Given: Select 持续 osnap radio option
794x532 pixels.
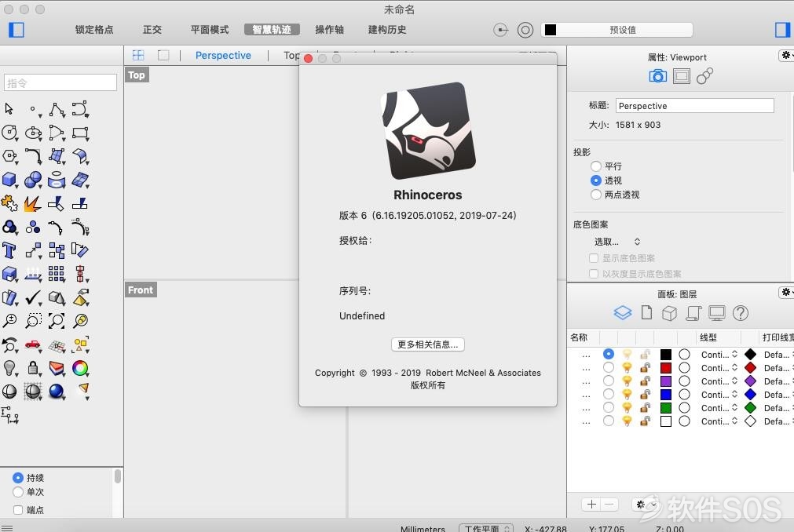Looking at the screenshot, I should pos(18,477).
